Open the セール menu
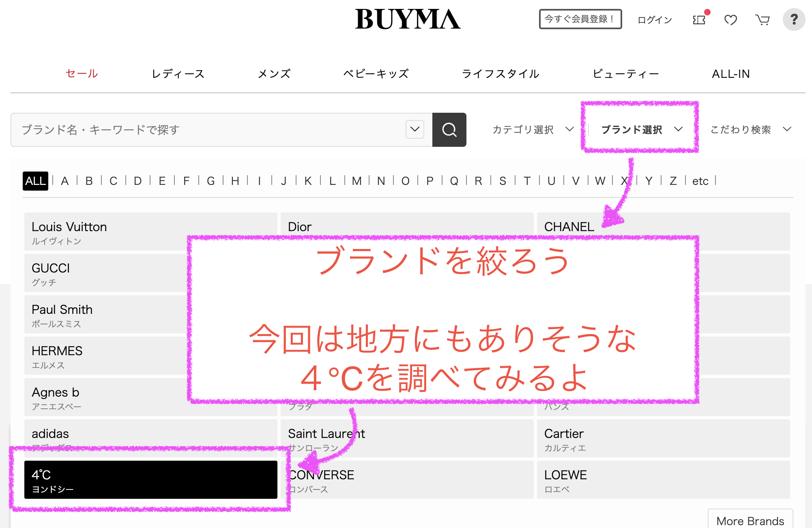This screenshot has height=528, width=812. (82, 73)
